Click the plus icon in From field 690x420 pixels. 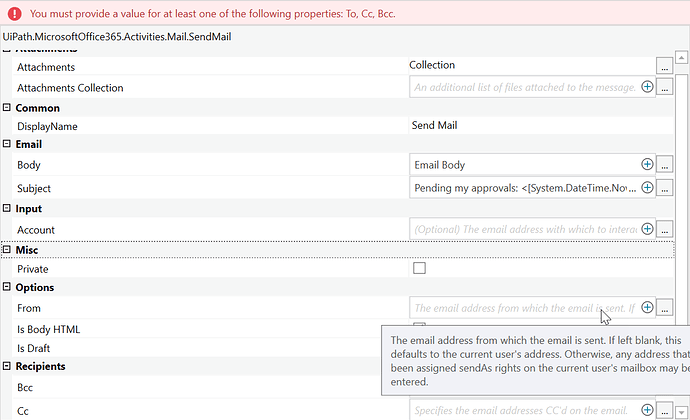646,308
